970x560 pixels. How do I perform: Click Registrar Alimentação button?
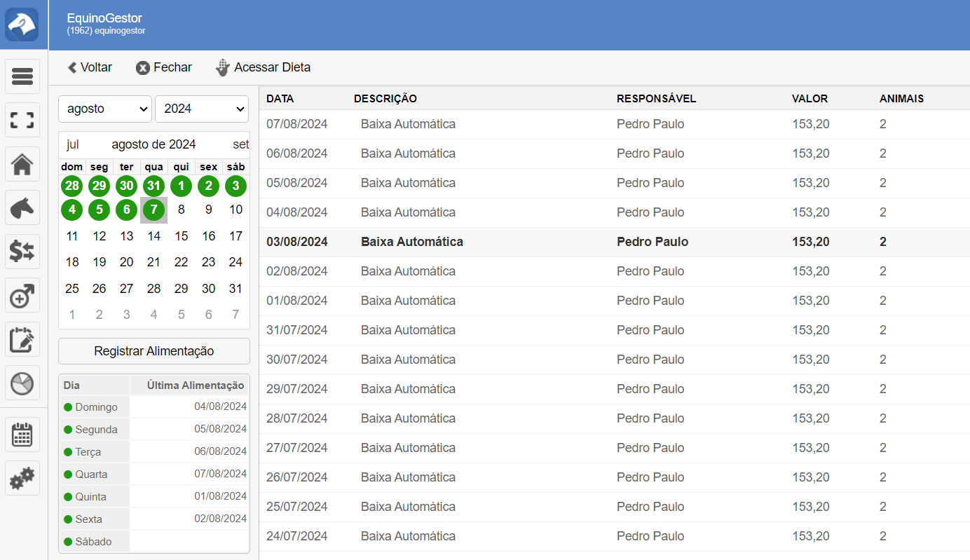pos(154,351)
